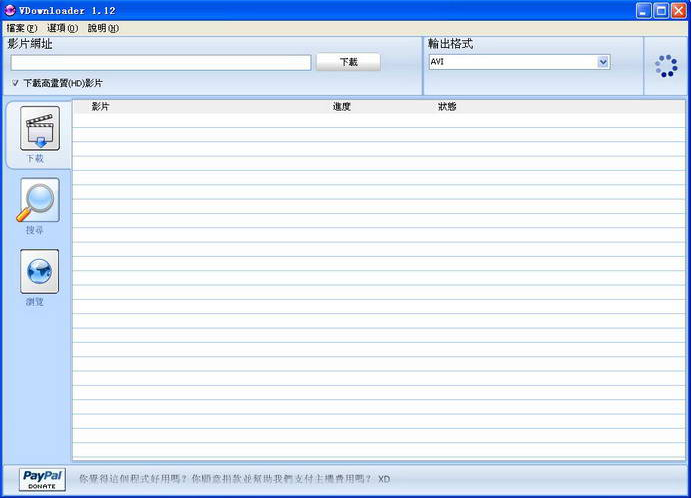Click the 進度 column header
Screen dimensions: 692x498
click(342, 106)
